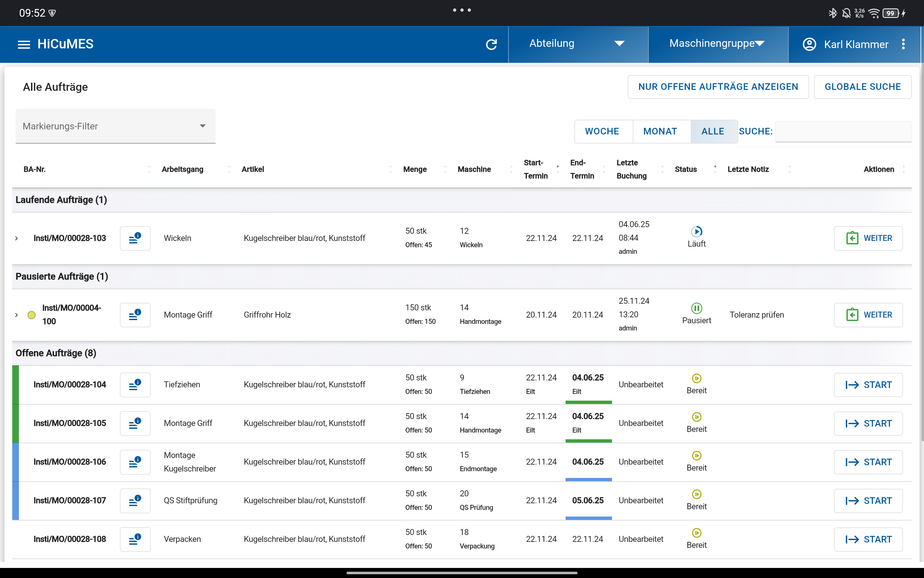Sort by End-Termin column header

[x=582, y=169]
